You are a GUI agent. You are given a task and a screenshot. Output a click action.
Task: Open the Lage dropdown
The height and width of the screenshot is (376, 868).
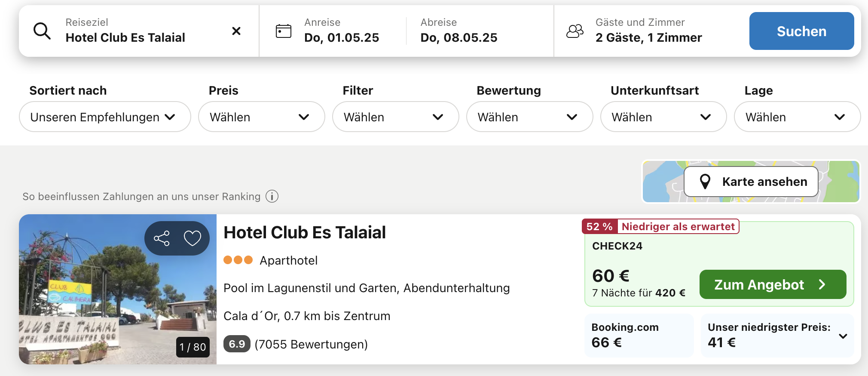pos(797,117)
